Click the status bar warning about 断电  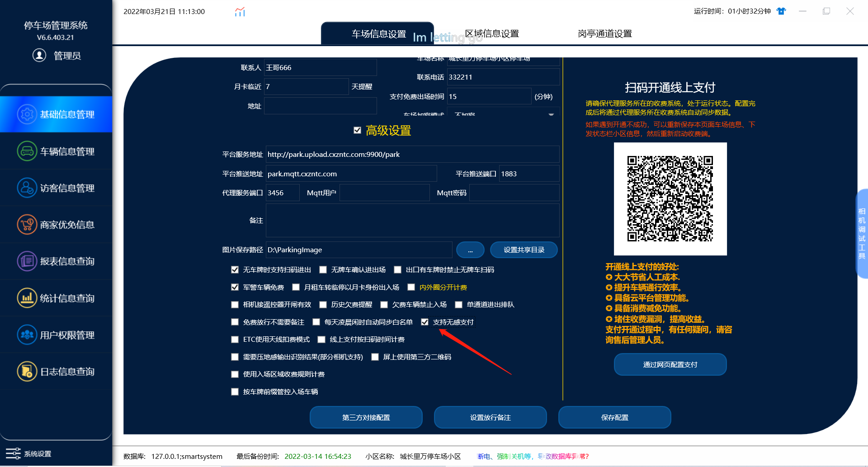pyautogui.click(x=533, y=456)
